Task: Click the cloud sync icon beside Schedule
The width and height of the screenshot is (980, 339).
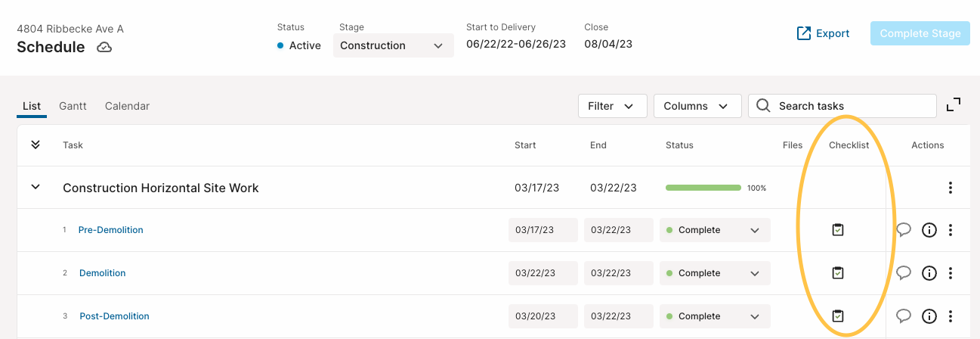Action: 104,48
